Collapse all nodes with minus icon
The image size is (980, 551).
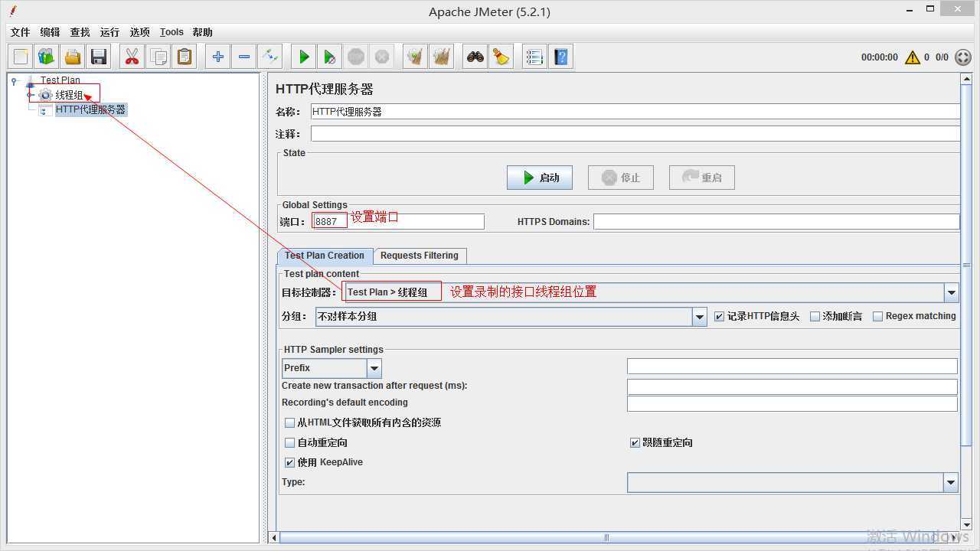click(x=244, y=57)
